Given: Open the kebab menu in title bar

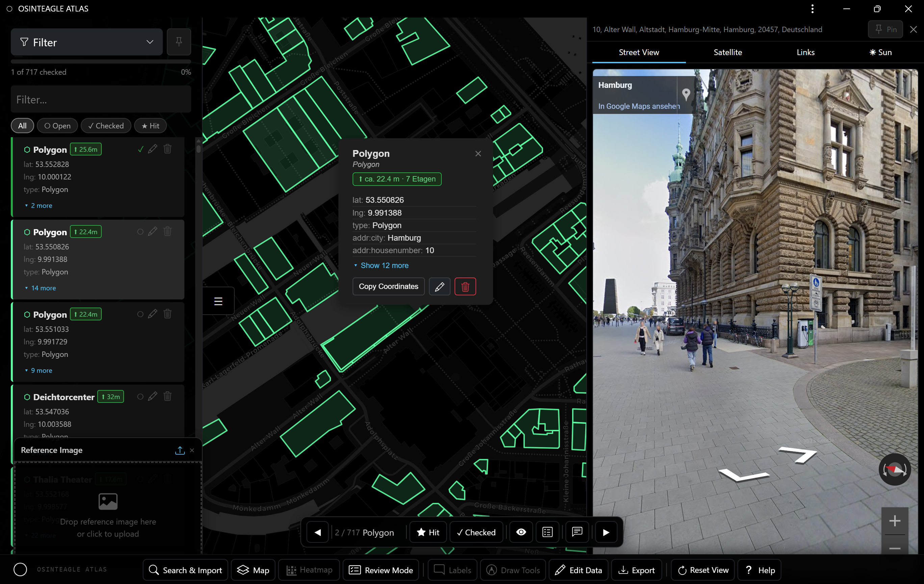Looking at the screenshot, I should pyautogui.click(x=812, y=9).
